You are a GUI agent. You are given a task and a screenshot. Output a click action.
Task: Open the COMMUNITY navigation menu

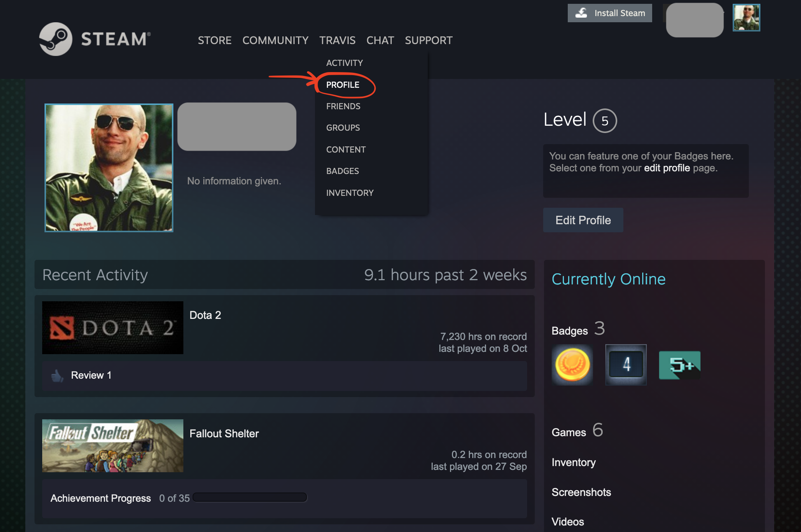click(x=275, y=40)
